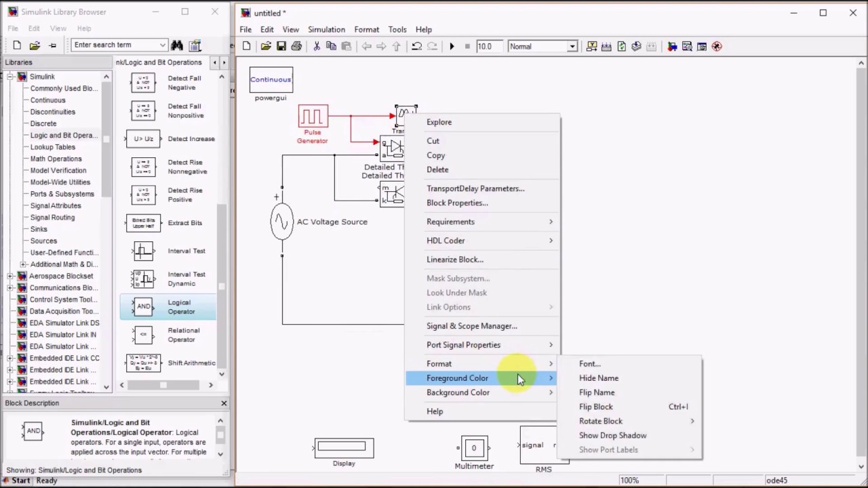Pick Logical Operator block in library list
The image size is (868, 488).
click(168, 307)
